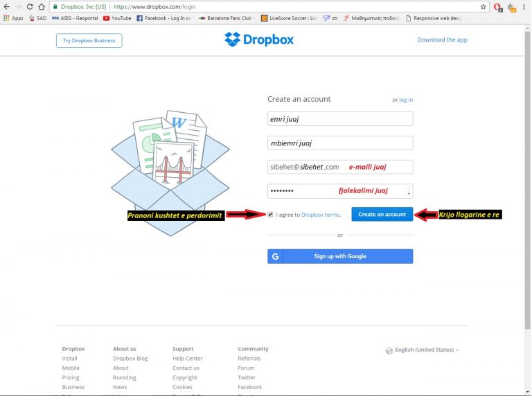Open the ASIG - Geoportal bookmark

75,18
